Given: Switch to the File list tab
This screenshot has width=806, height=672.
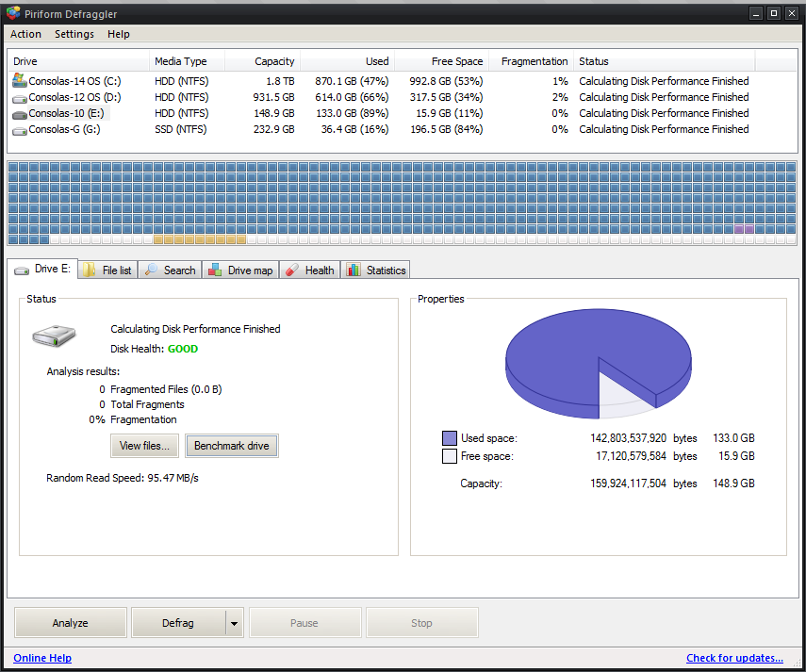Looking at the screenshot, I should click(107, 270).
